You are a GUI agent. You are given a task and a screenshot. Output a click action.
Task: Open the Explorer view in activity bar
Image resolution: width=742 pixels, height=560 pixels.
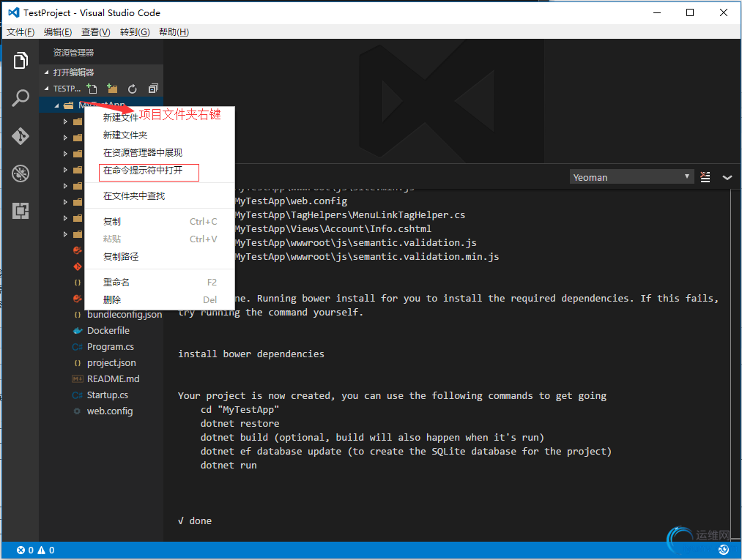coord(21,61)
